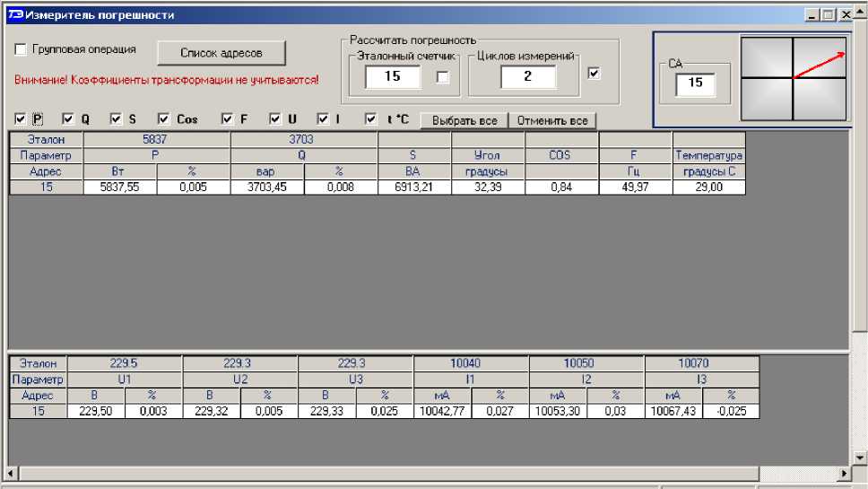This screenshot has height=489, width=868.
Task: Minimize the Измеритель погрешности window
Action: click(812, 15)
